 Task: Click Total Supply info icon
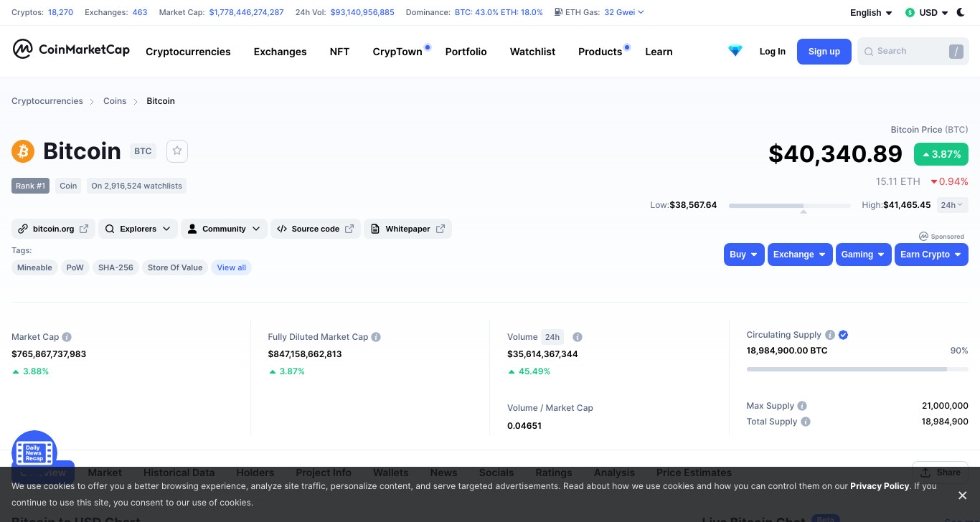tap(806, 422)
